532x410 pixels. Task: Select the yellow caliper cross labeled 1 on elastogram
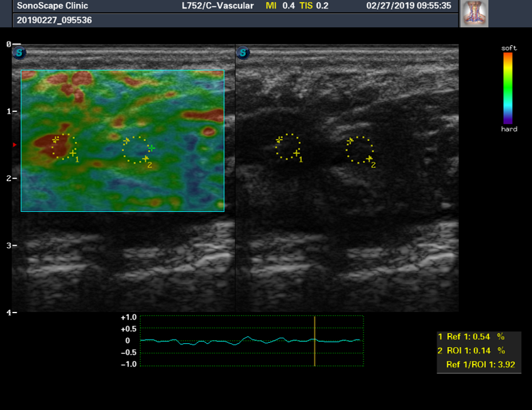point(73,153)
